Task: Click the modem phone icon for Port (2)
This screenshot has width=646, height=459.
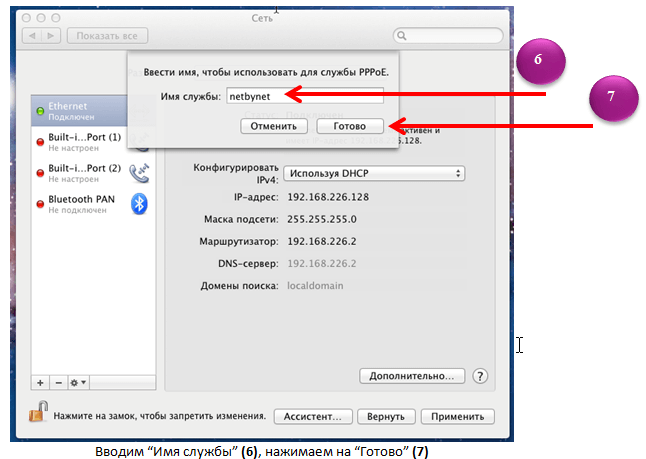Action: pos(139,173)
